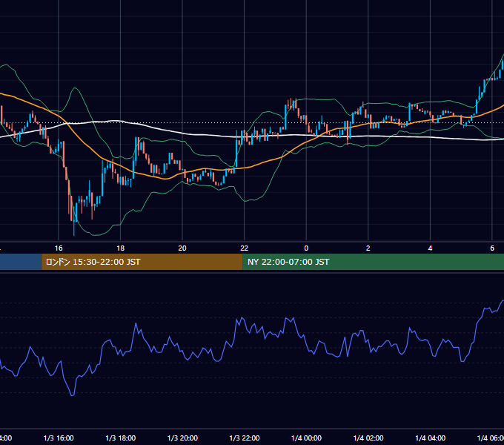
Task: Click the 1/3 18:00 label on lower axis
Action: tap(121, 438)
